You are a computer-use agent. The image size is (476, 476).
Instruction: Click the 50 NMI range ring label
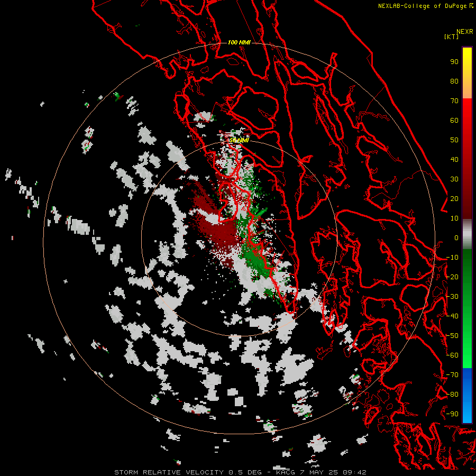click(239, 140)
